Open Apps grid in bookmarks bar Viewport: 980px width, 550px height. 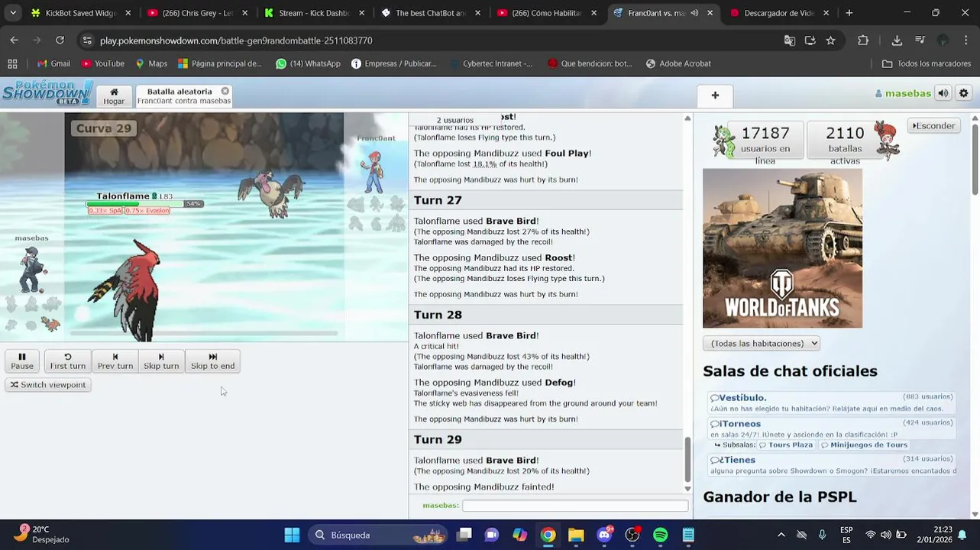(12, 63)
